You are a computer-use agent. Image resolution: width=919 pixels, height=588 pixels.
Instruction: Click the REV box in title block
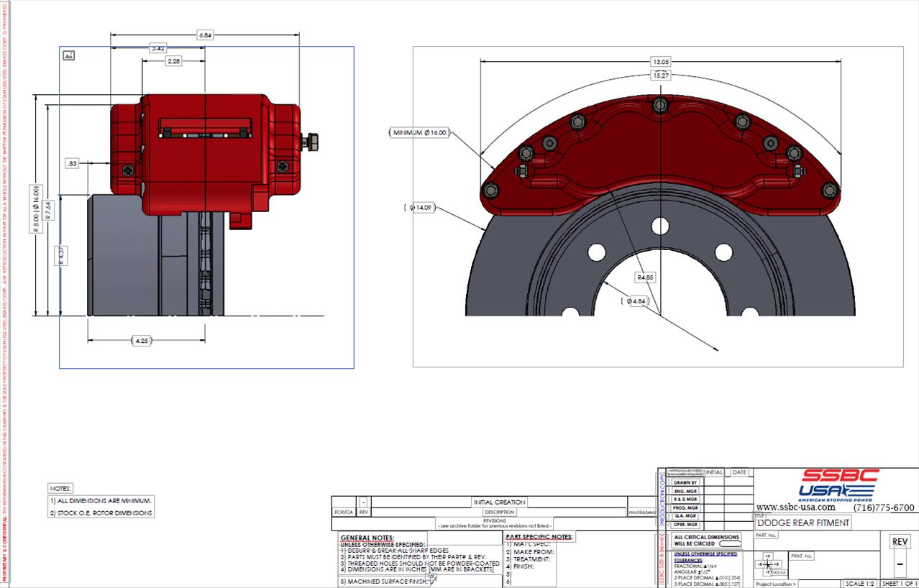[x=899, y=542]
